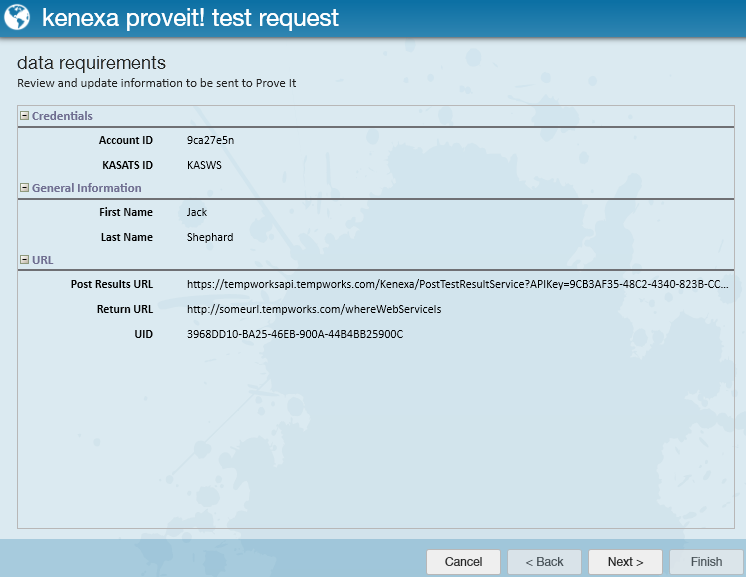Edit the Last Name value Shephard
Screen dimensions: 746x577
[210, 237]
